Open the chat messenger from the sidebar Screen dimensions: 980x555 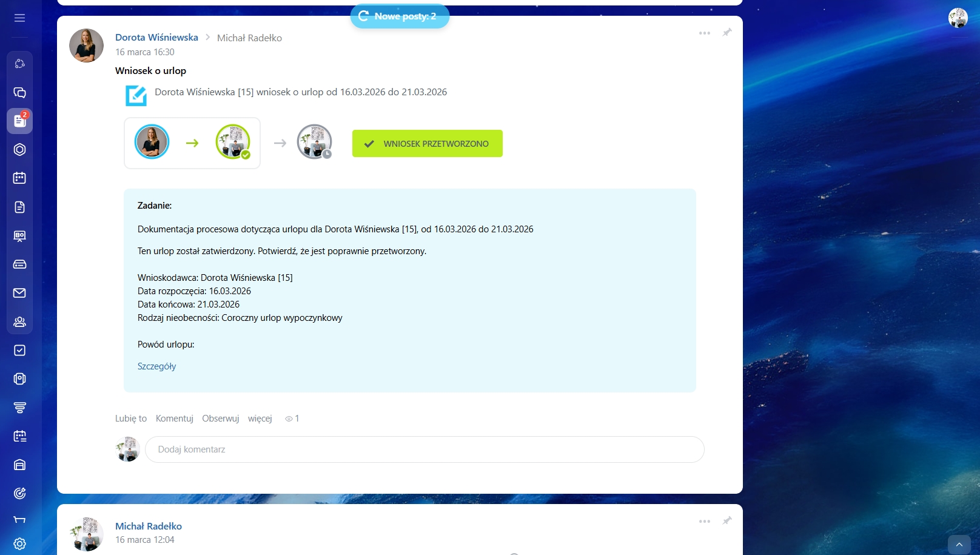tap(19, 93)
